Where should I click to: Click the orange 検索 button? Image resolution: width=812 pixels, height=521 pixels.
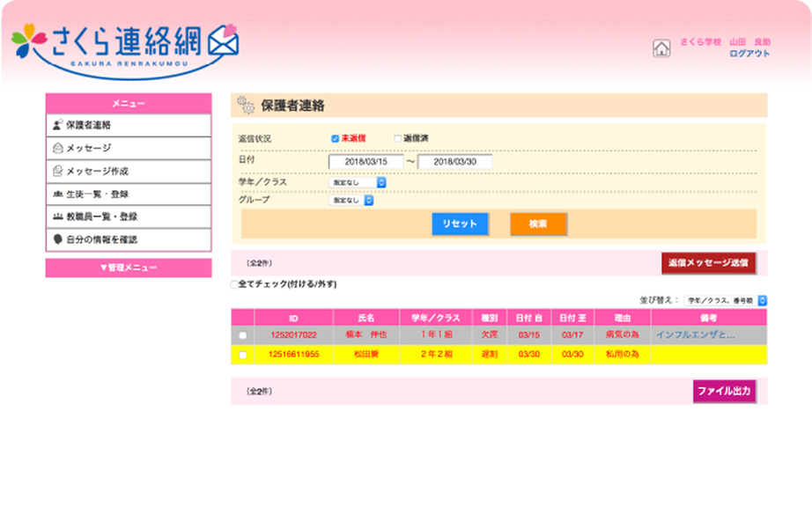tap(538, 224)
